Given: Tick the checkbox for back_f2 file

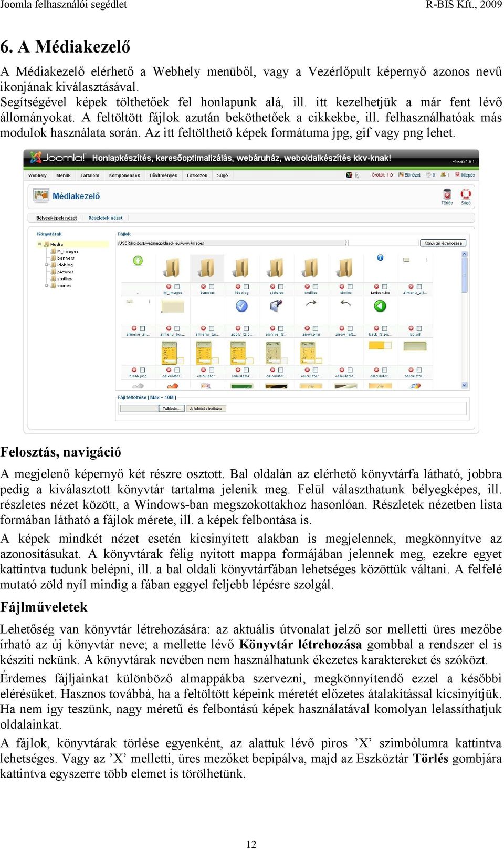Looking at the screenshot, I should (385, 328).
